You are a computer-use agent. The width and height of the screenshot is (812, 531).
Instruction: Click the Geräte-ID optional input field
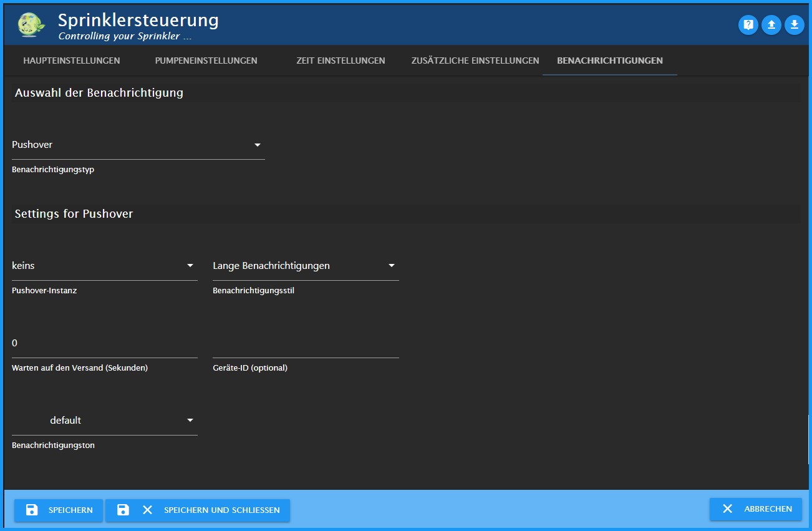[x=306, y=343]
